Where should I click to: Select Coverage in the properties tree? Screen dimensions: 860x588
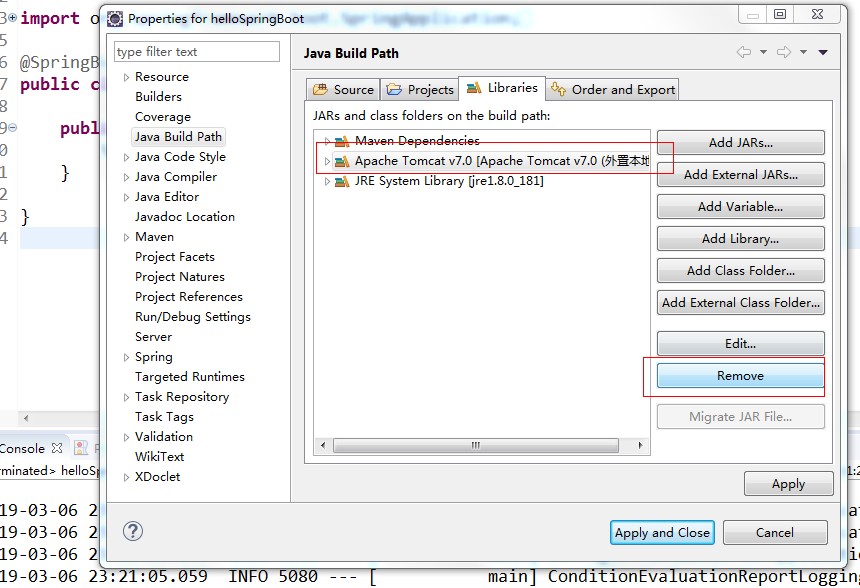(163, 117)
